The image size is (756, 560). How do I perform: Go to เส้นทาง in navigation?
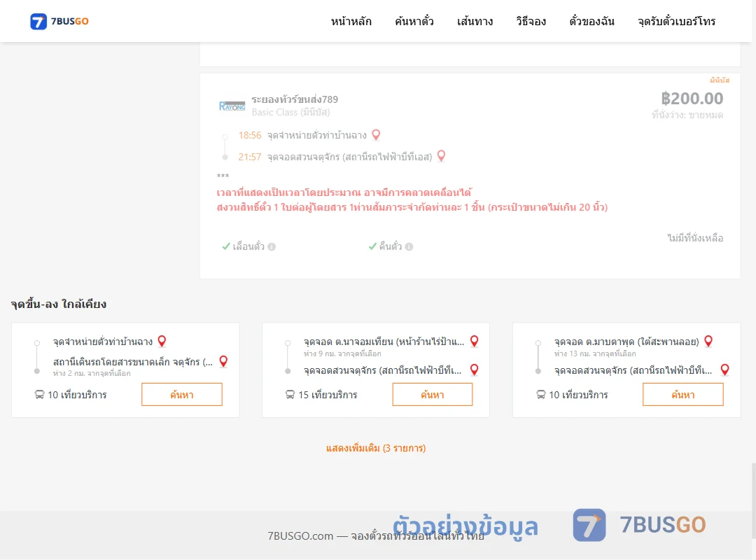(x=475, y=21)
